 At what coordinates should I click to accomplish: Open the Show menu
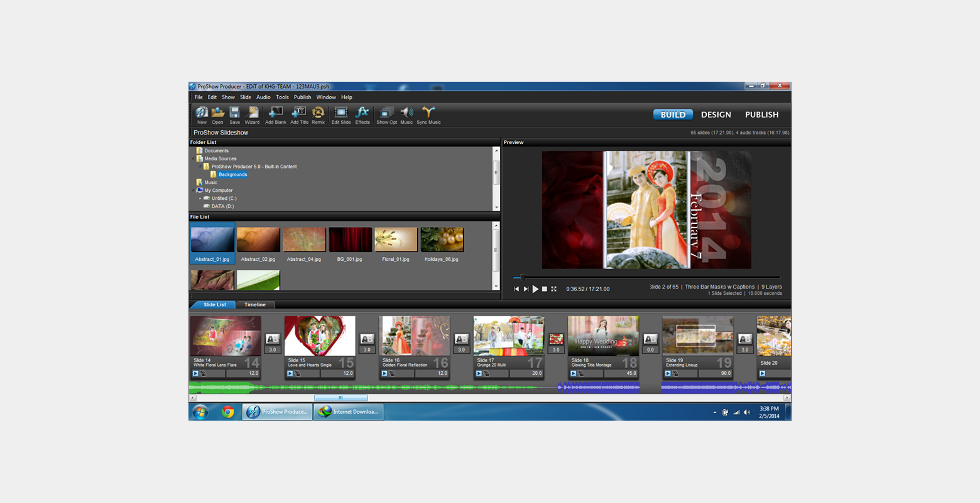coord(228,97)
